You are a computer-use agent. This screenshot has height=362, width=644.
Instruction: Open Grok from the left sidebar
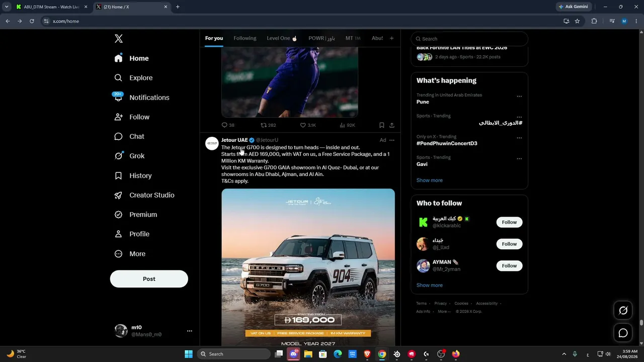pyautogui.click(x=130, y=156)
